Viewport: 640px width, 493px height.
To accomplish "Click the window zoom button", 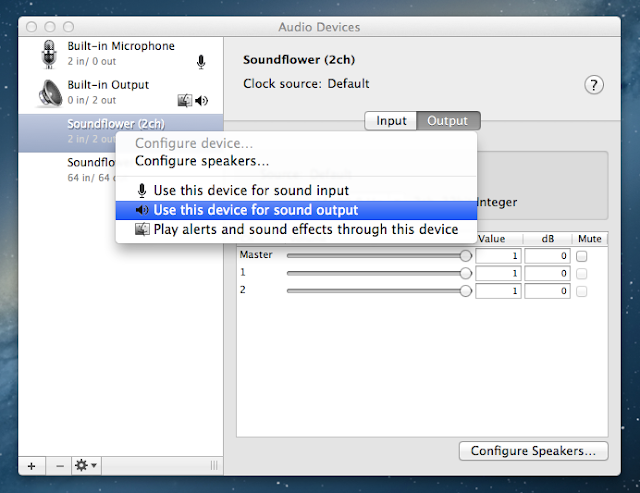I will coord(69,27).
